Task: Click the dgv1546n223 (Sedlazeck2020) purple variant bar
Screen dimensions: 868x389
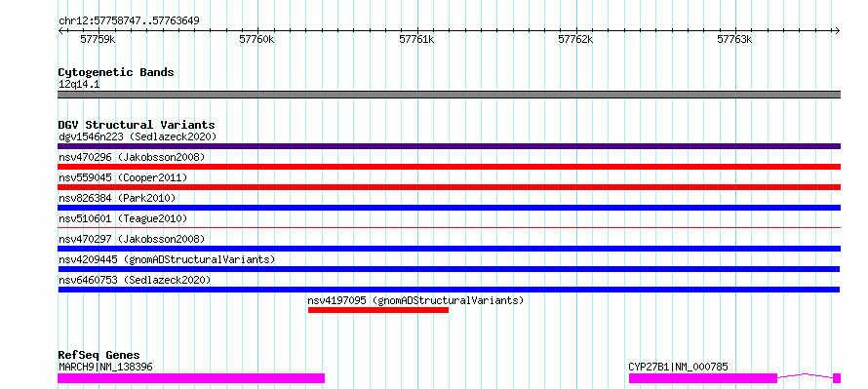Action: pos(449,146)
